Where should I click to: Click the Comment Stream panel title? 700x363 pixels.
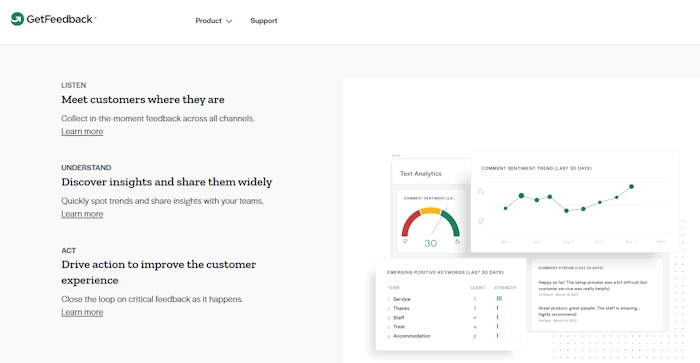point(571,268)
